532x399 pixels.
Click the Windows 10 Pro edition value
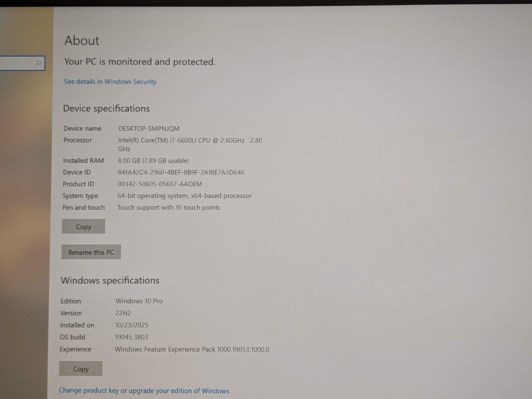point(139,301)
